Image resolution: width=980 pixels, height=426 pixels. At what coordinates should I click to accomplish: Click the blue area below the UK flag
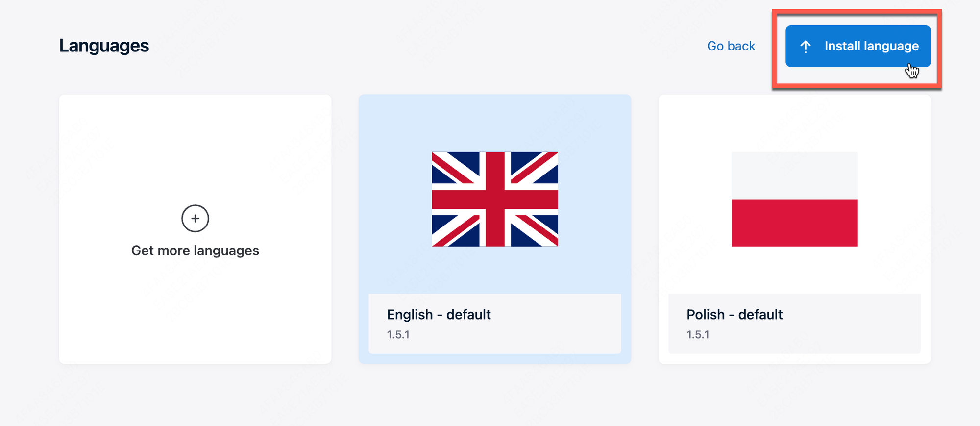click(495, 270)
